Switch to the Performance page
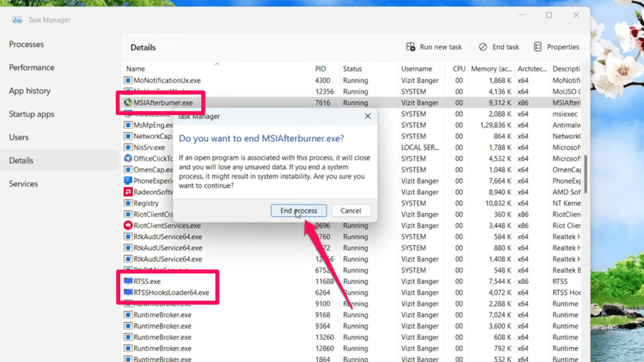644x362 pixels. point(31,67)
